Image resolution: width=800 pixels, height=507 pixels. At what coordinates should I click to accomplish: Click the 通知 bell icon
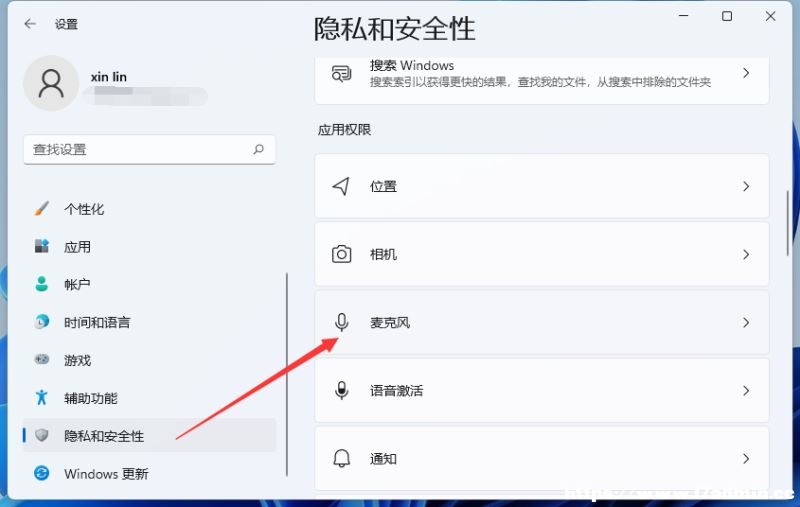tap(341, 459)
